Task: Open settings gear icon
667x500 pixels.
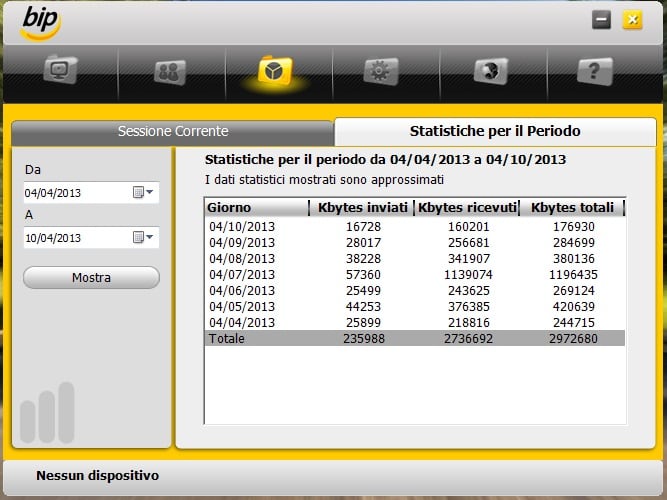Action: tap(380, 72)
